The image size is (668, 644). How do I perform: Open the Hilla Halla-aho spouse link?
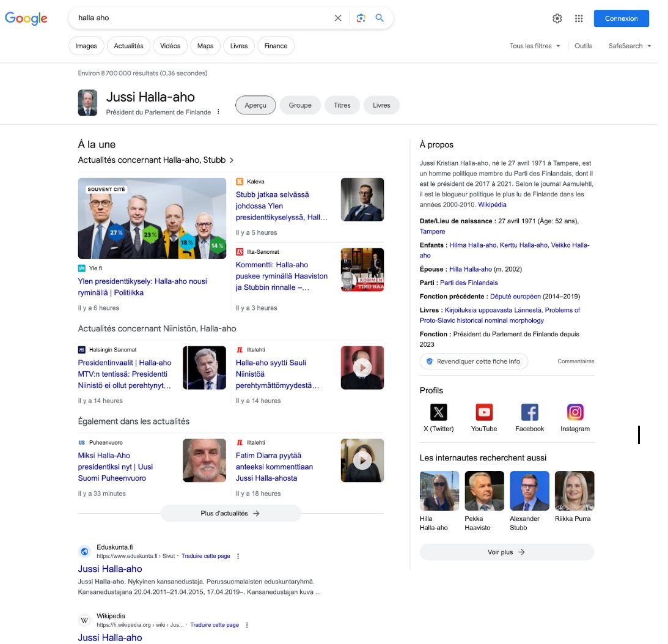coord(471,269)
